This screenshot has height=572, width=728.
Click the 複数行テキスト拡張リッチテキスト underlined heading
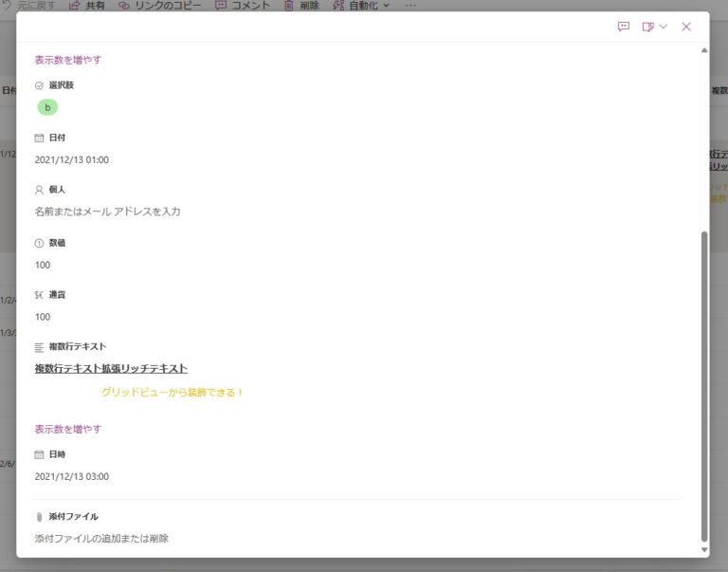(x=111, y=368)
